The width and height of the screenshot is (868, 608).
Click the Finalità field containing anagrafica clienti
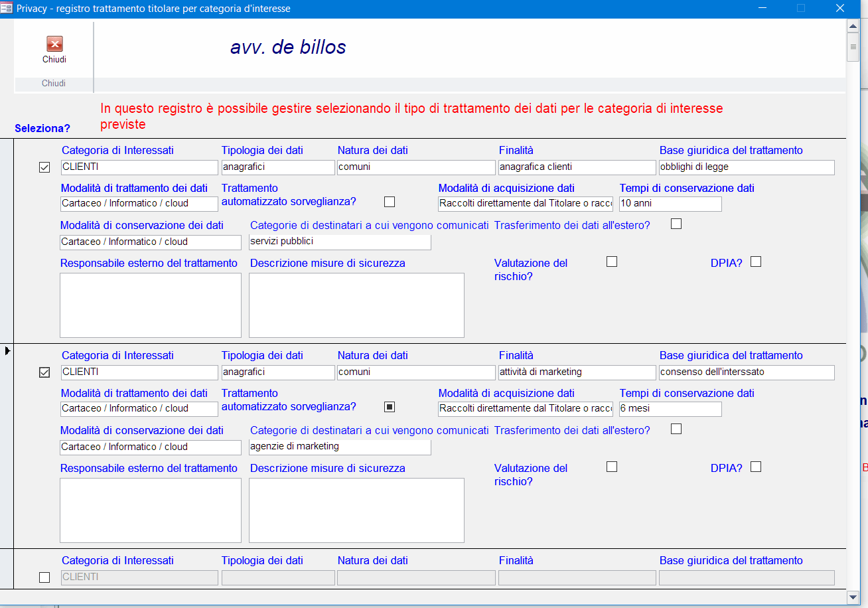pos(577,167)
